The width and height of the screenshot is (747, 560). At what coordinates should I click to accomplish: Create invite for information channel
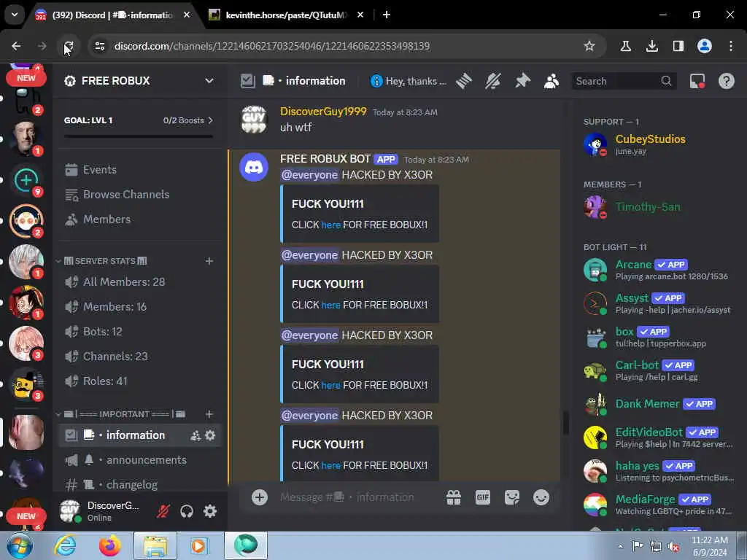196,435
